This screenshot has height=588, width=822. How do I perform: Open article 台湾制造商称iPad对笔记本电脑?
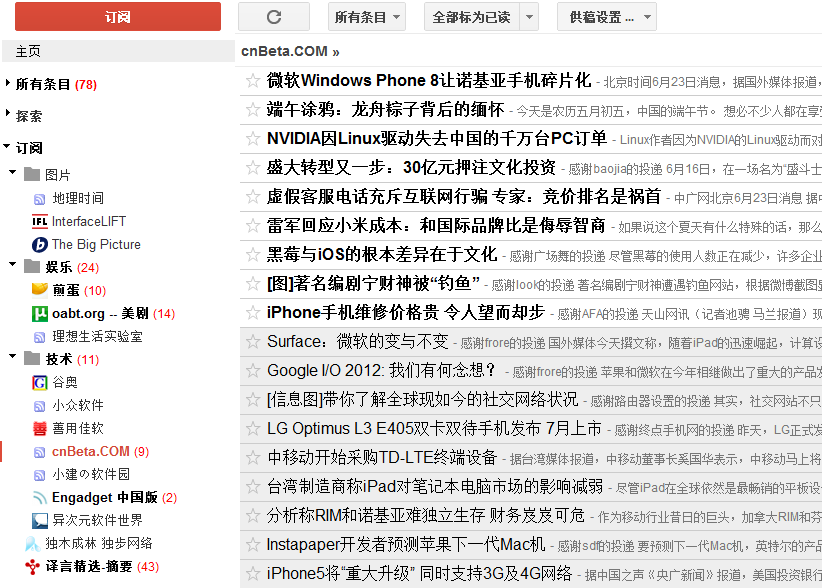(x=435, y=487)
